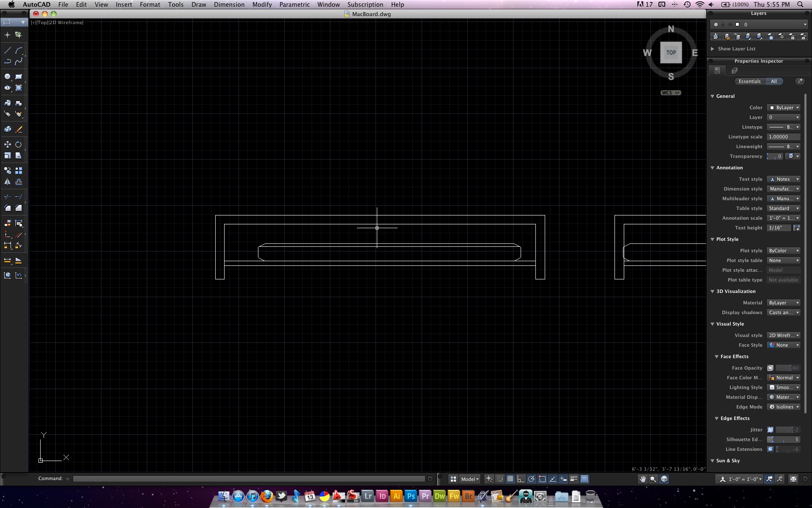This screenshot has width=812, height=508.
Task: Open the Plot style ByColor dropdown
Action: click(x=784, y=251)
